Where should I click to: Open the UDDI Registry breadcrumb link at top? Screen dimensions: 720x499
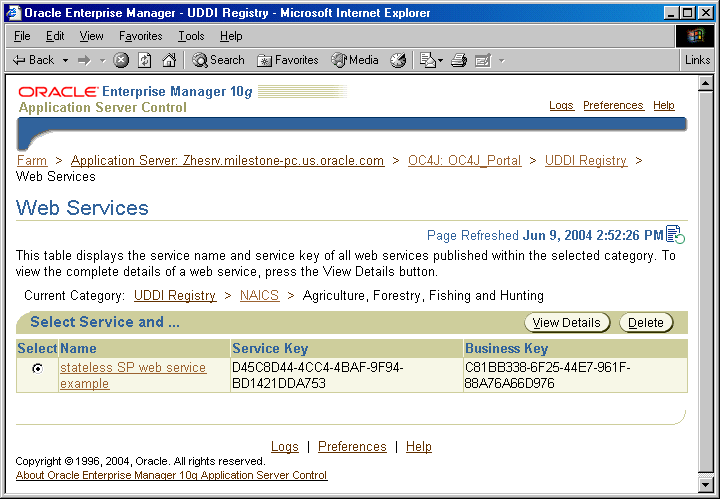[586, 161]
